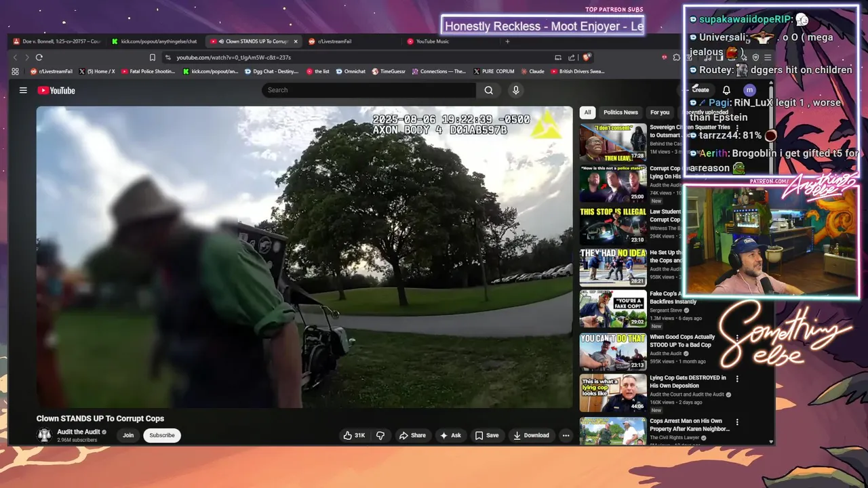868x488 pixels.
Task: Switch to r/LivestreamFail browser tab
Action: click(352, 41)
